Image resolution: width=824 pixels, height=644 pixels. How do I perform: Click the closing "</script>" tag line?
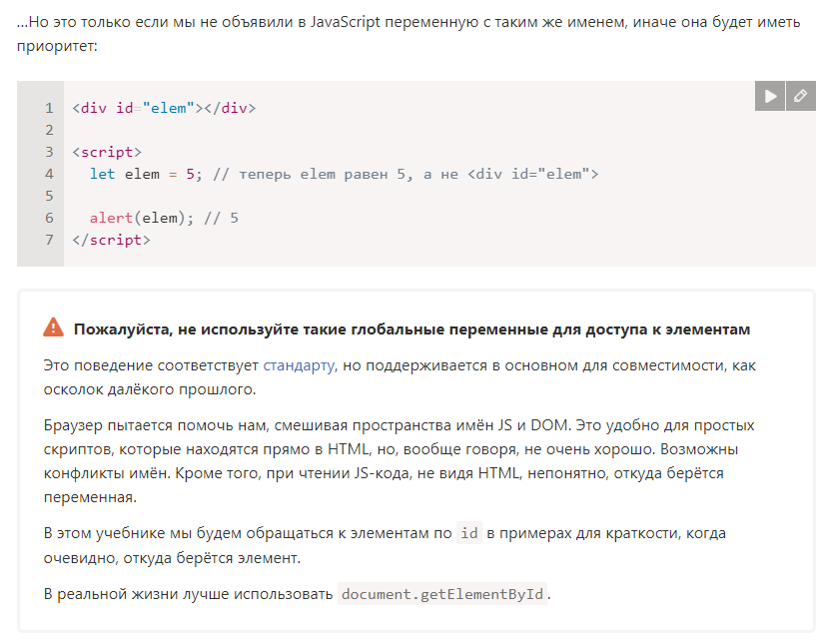coord(112,240)
